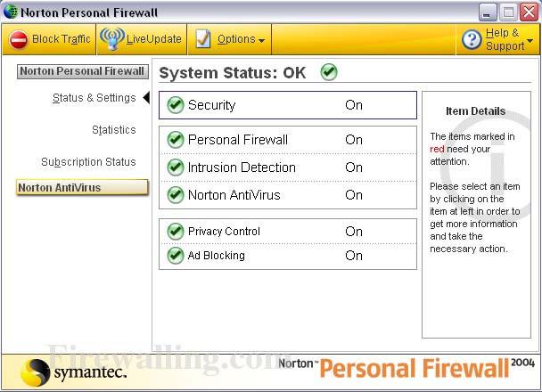Open the Statistics section
Screen dimensions: 542x392
coord(114,130)
